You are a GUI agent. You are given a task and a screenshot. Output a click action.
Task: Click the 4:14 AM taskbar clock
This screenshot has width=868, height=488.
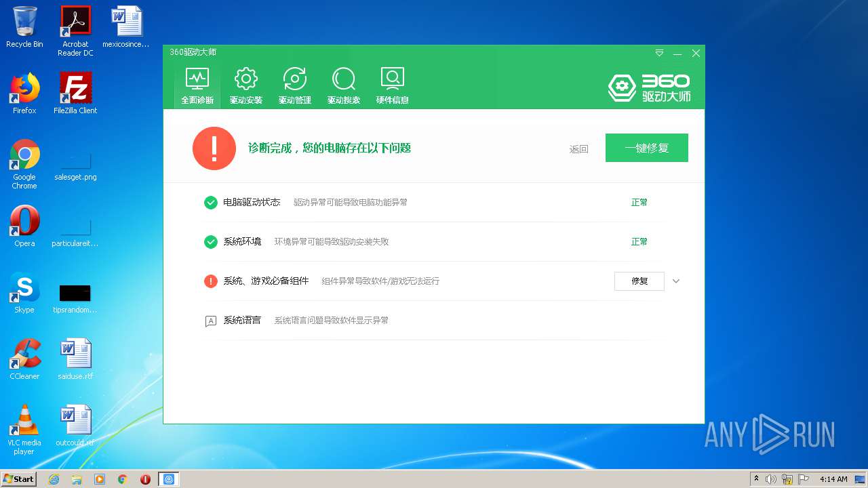point(833,479)
